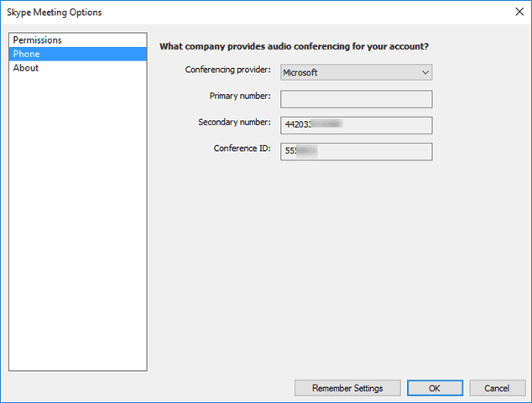Click the Primary number label
The height and width of the screenshot is (403, 532).
click(240, 96)
